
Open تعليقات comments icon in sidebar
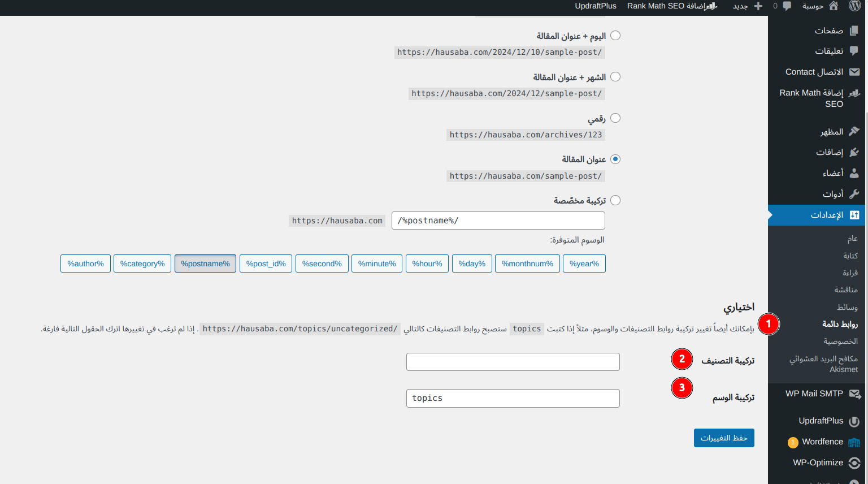click(854, 51)
